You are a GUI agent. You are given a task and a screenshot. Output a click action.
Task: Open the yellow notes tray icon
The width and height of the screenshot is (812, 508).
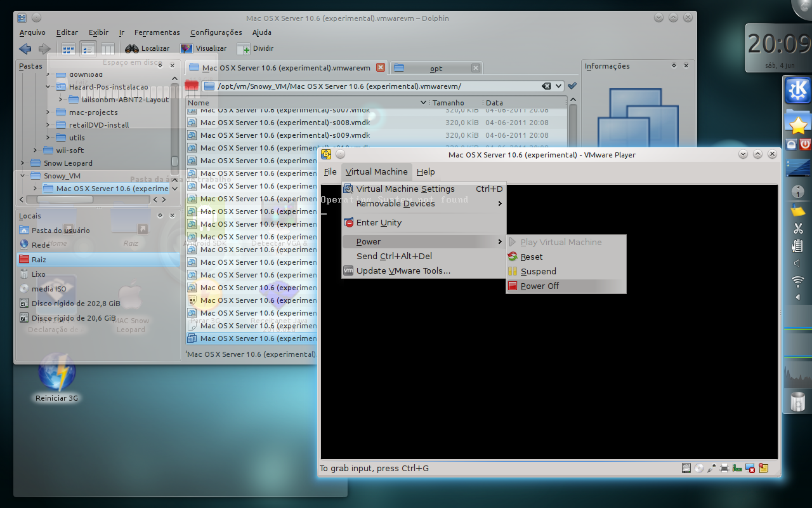pyautogui.click(x=798, y=210)
